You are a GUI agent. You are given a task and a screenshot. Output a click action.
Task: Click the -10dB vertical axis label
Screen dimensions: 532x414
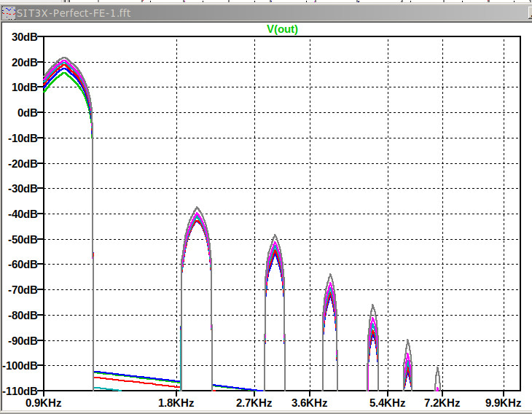tap(23, 138)
